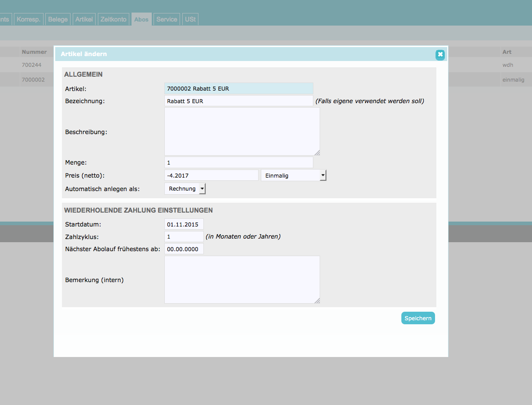The image size is (532, 405).
Task: Focus the Zahlzyklus input field
Action: (x=184, y=236)
